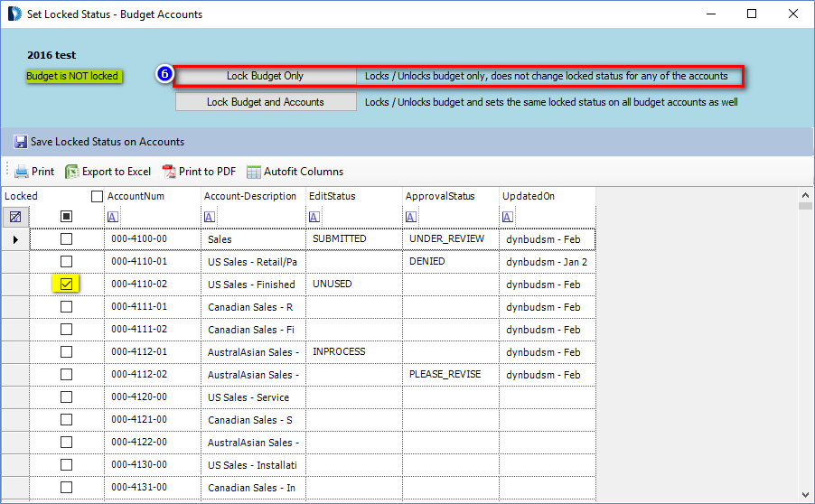
Task: Click the row indicator arrow for 000-4100-00
Action: coord(15,239)
